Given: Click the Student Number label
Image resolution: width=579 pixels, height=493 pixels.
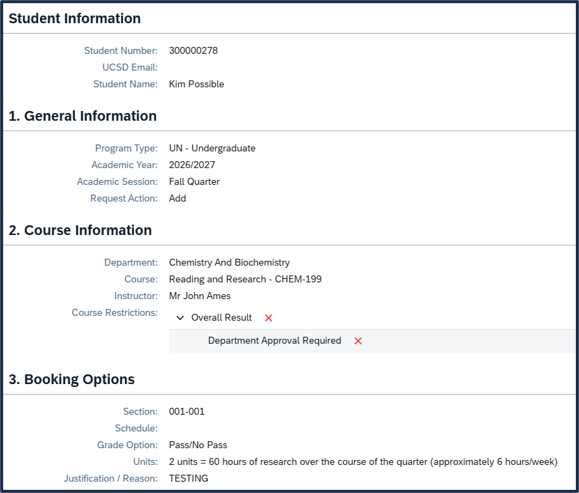Looking at the screenshot, I should 121,51.
